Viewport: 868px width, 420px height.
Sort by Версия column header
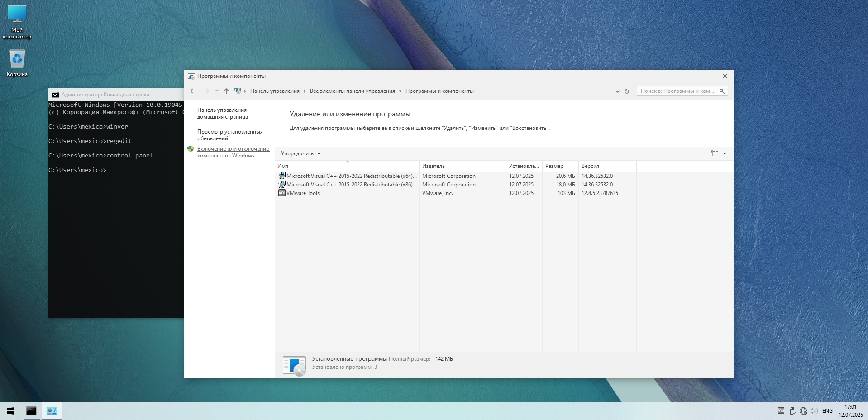(607, 166)
